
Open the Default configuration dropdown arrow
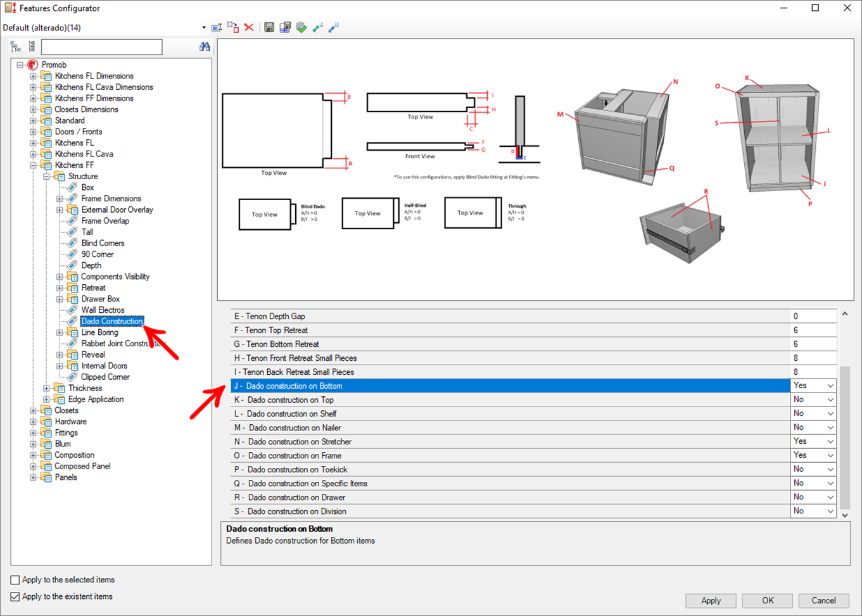click(x=204, y=28)
